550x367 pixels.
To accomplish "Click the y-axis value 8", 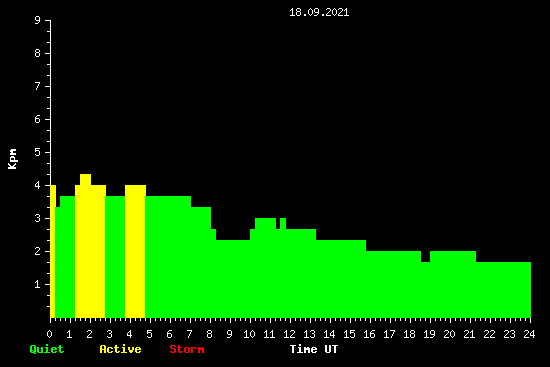I will click(38, 53).
